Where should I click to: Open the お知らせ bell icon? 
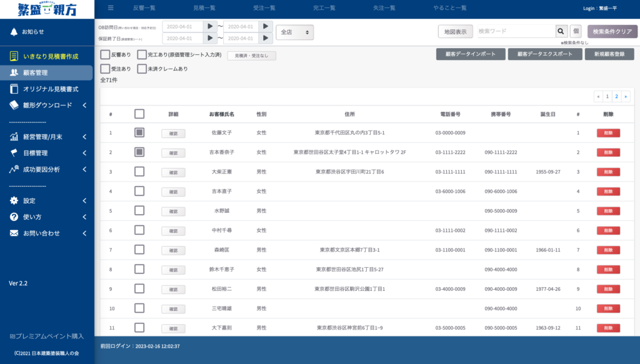tap(14, 32)
